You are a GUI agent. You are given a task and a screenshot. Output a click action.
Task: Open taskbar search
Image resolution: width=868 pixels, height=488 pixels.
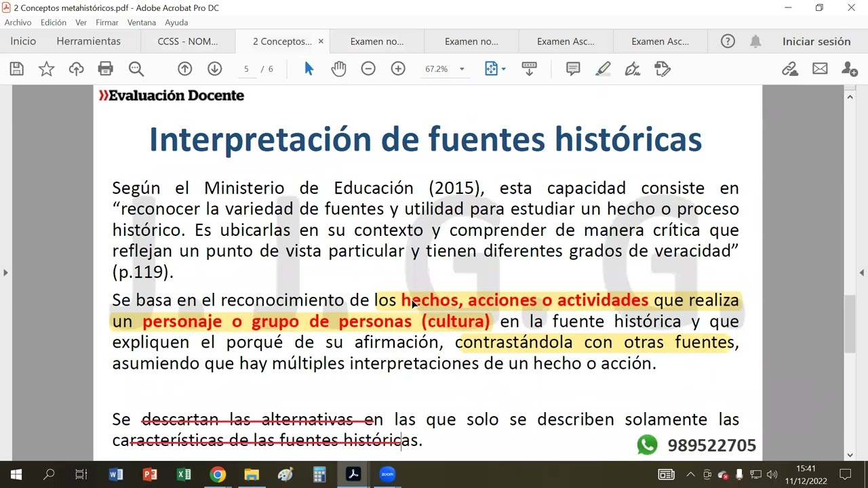(x=49, y=474)
